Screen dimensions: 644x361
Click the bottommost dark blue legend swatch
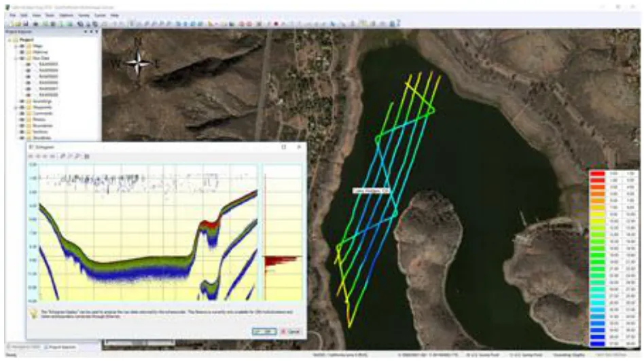[598, 343]
